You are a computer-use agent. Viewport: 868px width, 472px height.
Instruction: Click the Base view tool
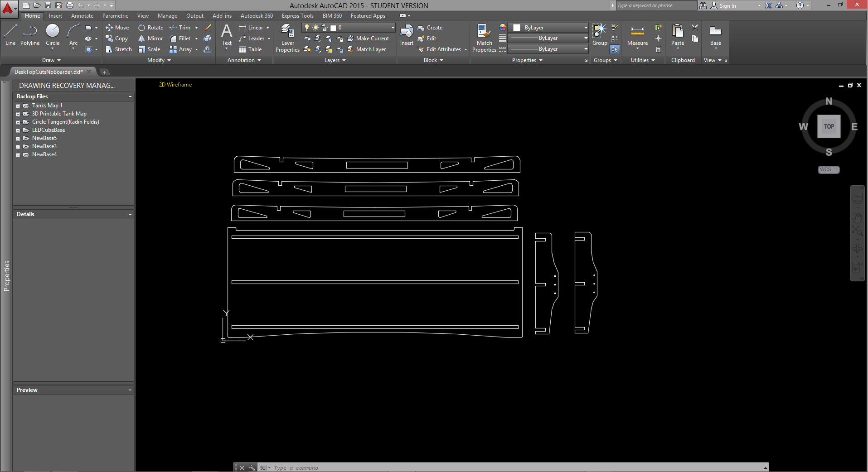716,35
